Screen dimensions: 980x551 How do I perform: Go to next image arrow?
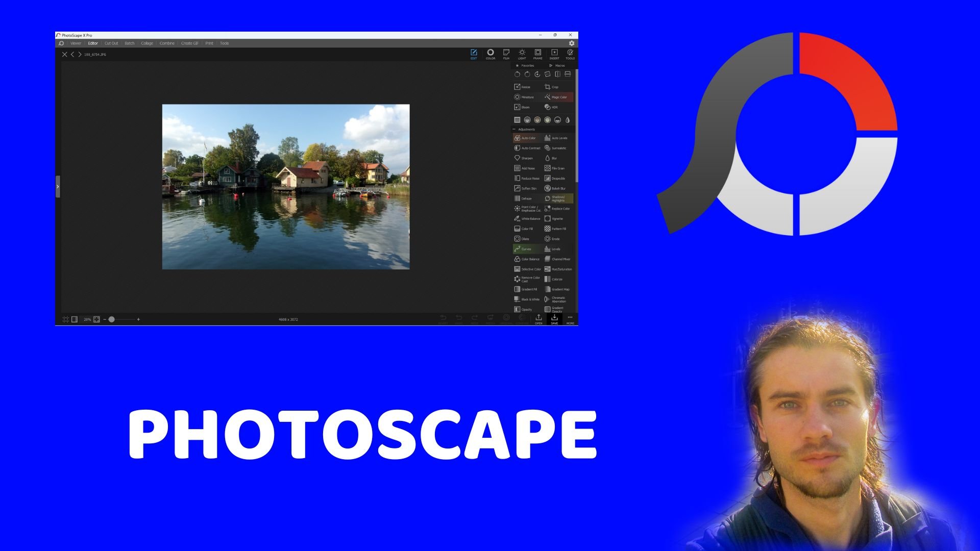click(80, 54)
